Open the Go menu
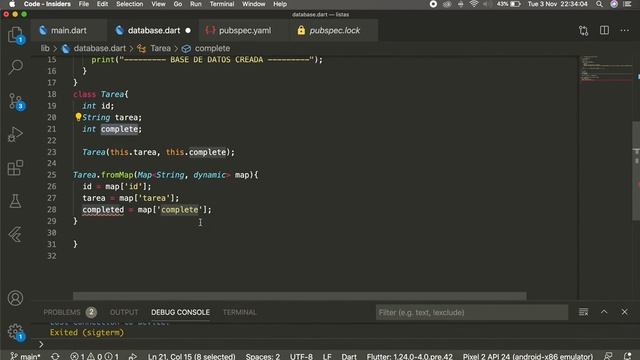The image size is (640, 360). [178, 4]
